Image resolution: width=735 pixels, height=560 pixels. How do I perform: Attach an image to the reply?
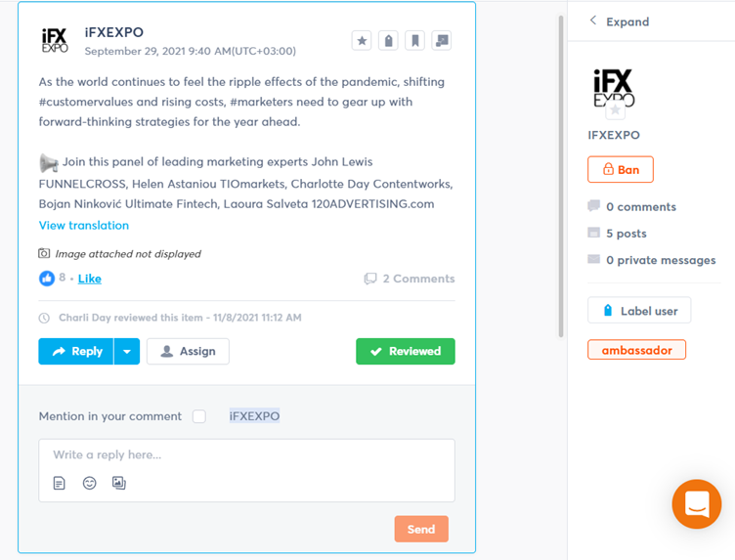(x=119, y=483)
